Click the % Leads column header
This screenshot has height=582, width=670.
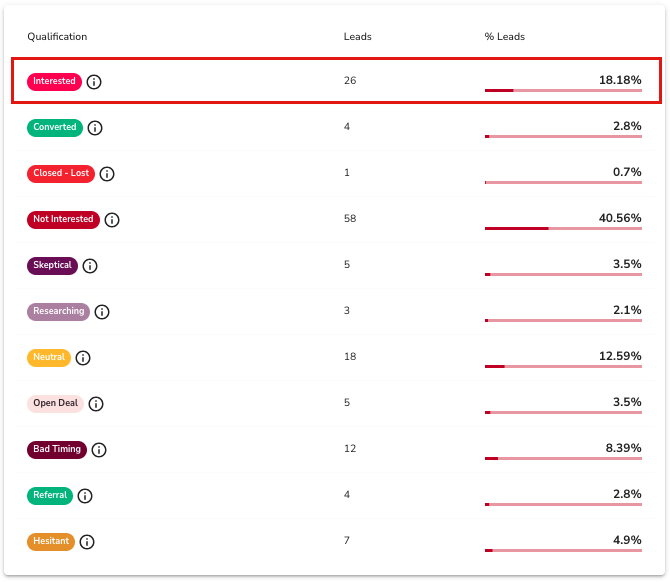tap(505, 37)
